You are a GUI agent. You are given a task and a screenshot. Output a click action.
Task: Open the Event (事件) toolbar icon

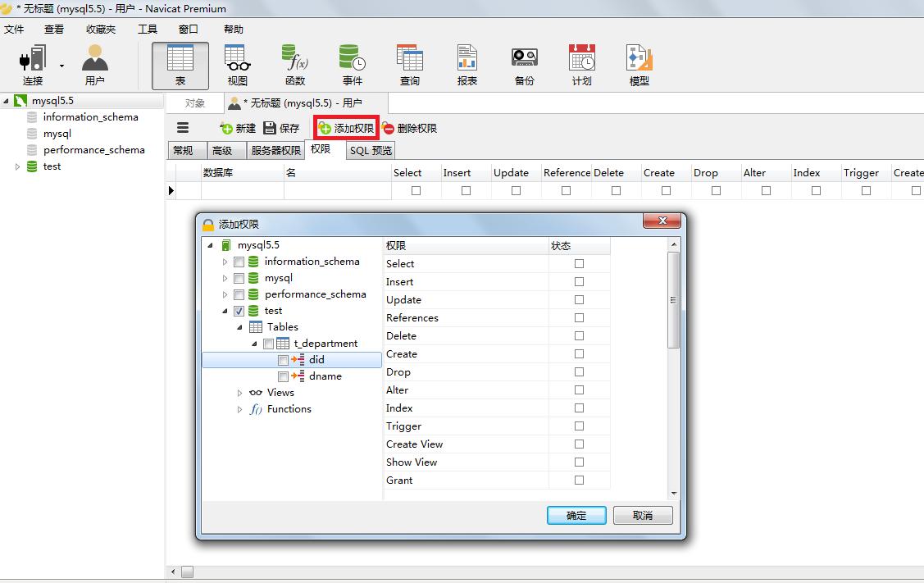coord(353,66)
